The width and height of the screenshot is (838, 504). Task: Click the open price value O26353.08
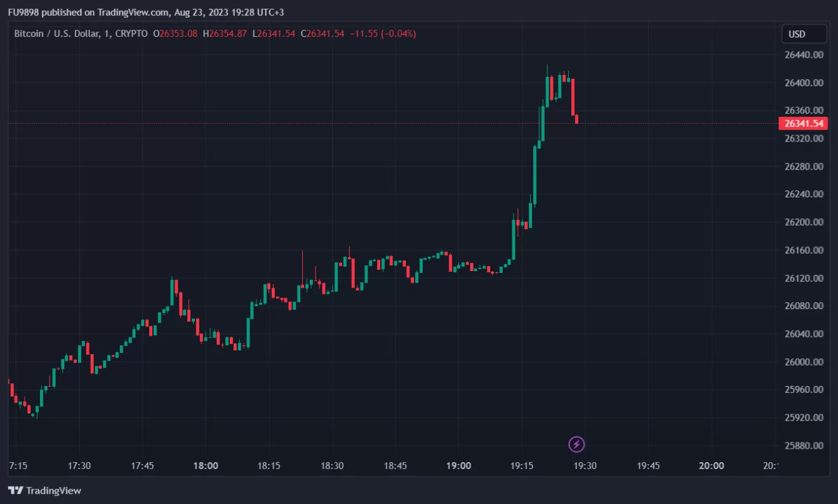point(175,34)
